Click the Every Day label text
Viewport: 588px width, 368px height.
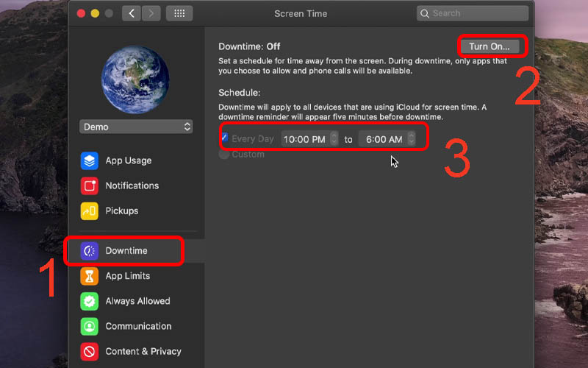(x=253, y=139)
